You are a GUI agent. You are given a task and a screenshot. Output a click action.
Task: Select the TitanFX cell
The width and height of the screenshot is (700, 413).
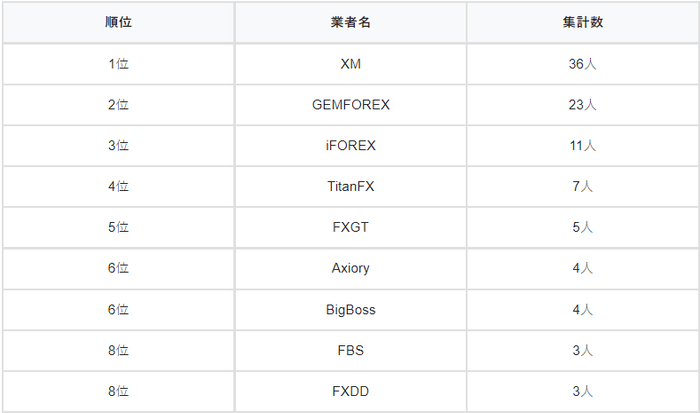(351, 186)
